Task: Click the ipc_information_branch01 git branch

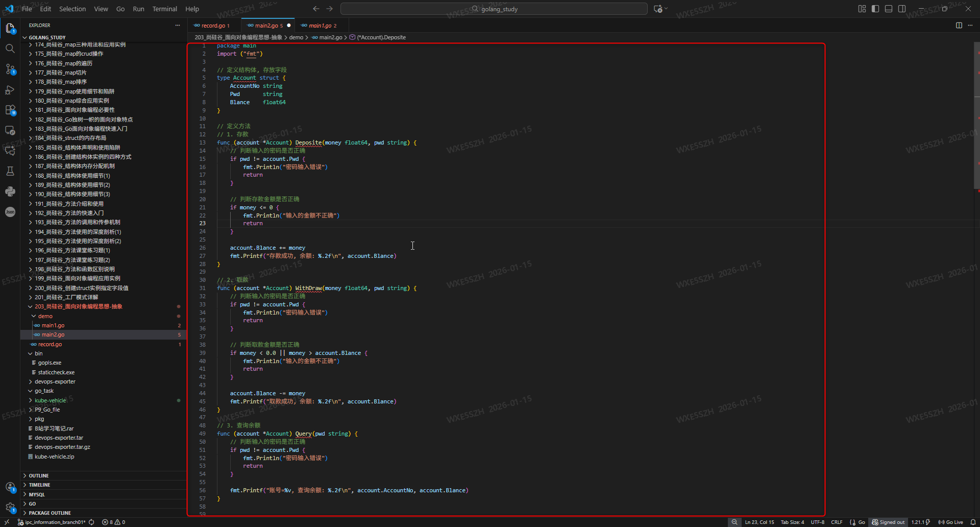Action: point(52,522)
